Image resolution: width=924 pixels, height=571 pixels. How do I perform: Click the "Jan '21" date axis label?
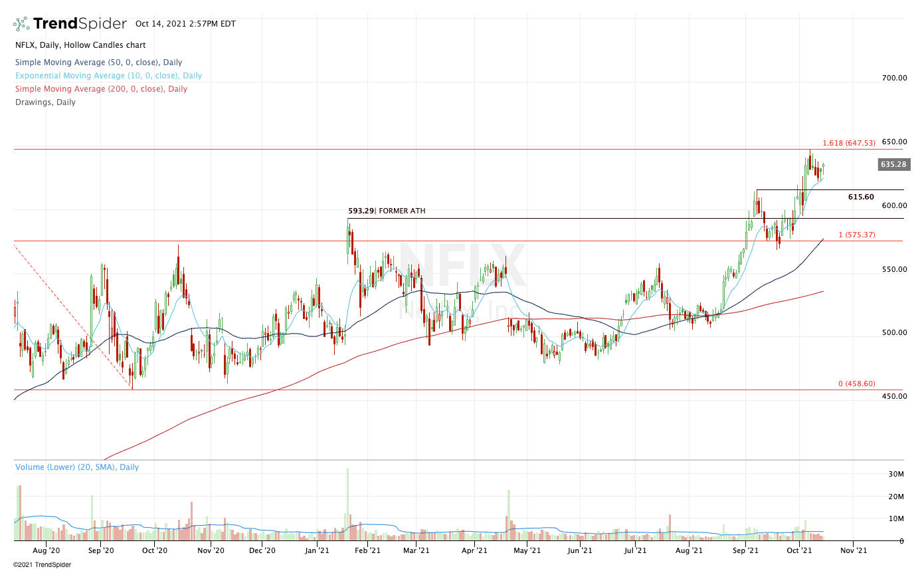pos(318,550)
